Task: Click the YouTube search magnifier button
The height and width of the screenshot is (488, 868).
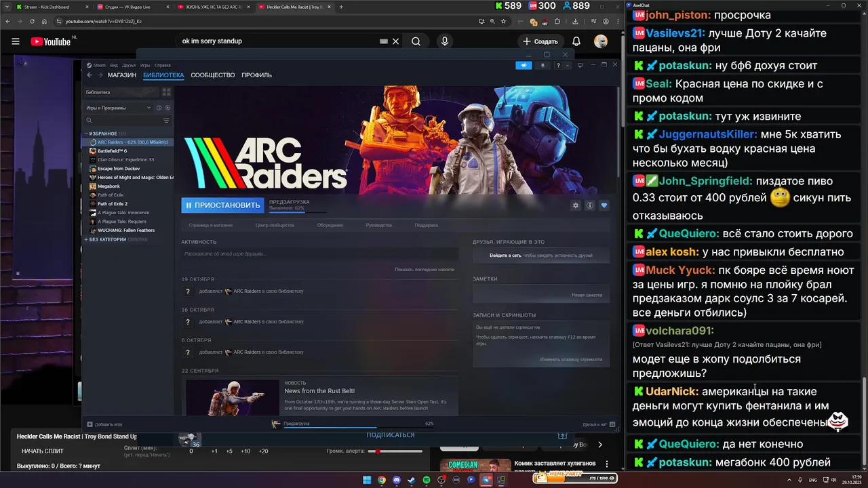Action: point(416,41)
